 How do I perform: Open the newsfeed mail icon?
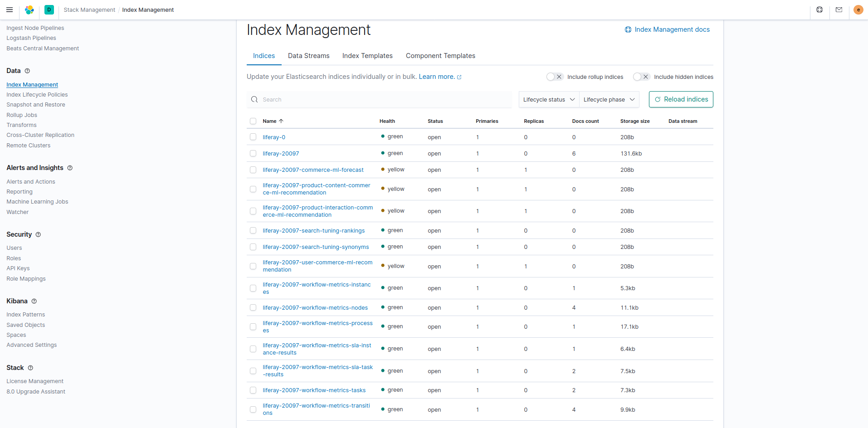tap(839, 10)
